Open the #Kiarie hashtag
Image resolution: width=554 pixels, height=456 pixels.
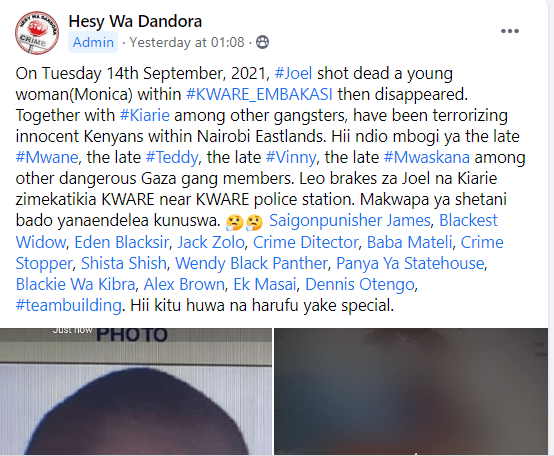145,115
